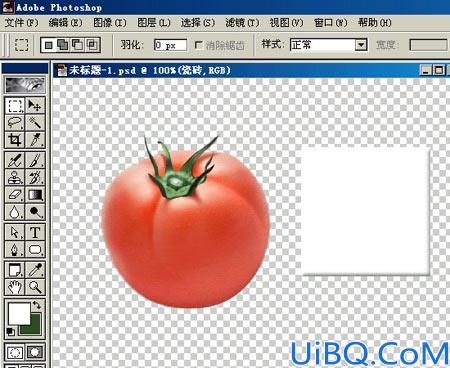Open the 帮助(H) menu
Screen dimensions: 450x368
[375, 23]
